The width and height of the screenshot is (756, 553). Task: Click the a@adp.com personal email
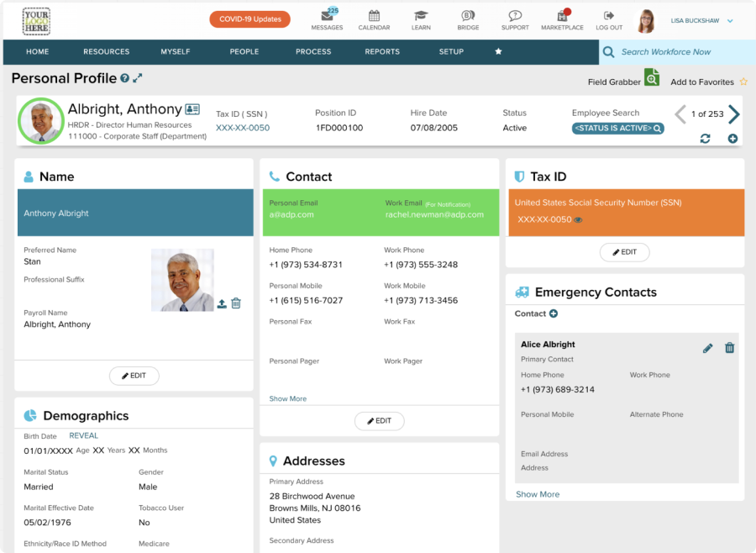[291, 215]
